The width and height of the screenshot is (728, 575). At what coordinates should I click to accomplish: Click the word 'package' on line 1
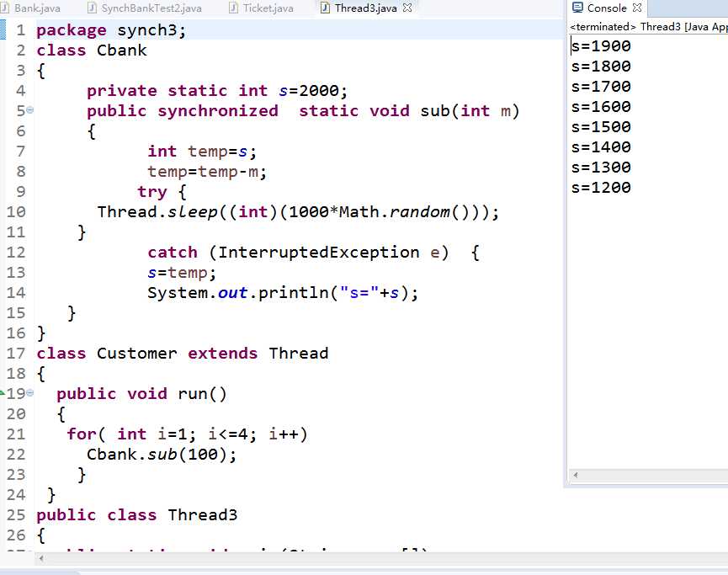pos(72,30)
